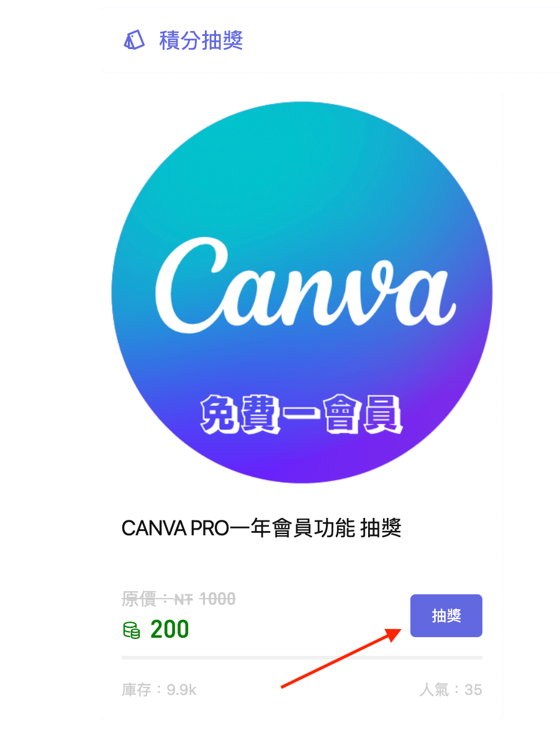This screenshot has width=560, height=739.
Task: Open the 積分抽獎 section heading
Action: coord(201,40)
